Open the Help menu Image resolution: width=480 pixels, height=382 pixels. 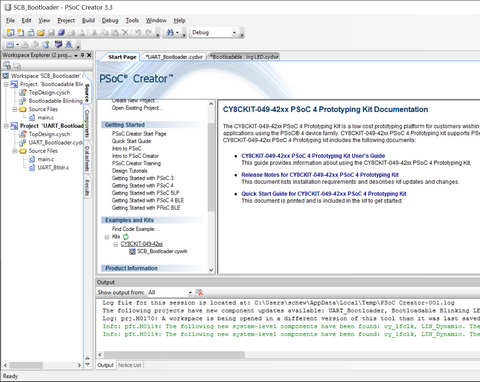point(179,20)
